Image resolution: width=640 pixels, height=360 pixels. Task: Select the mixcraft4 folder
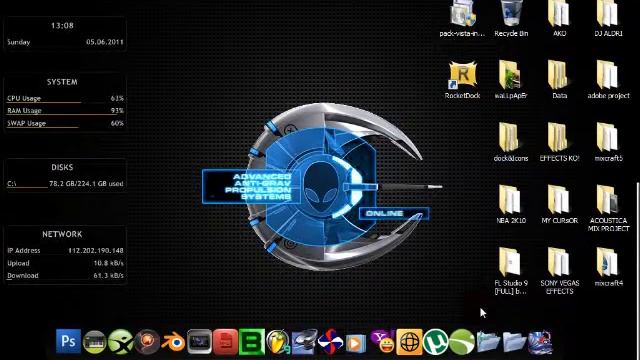(x=608, y=267)
